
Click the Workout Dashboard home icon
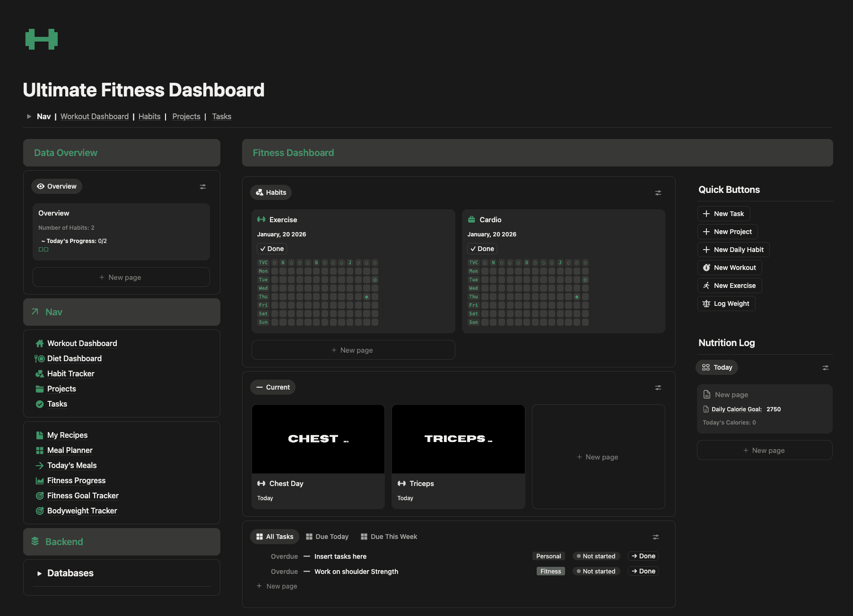[40, 344]
